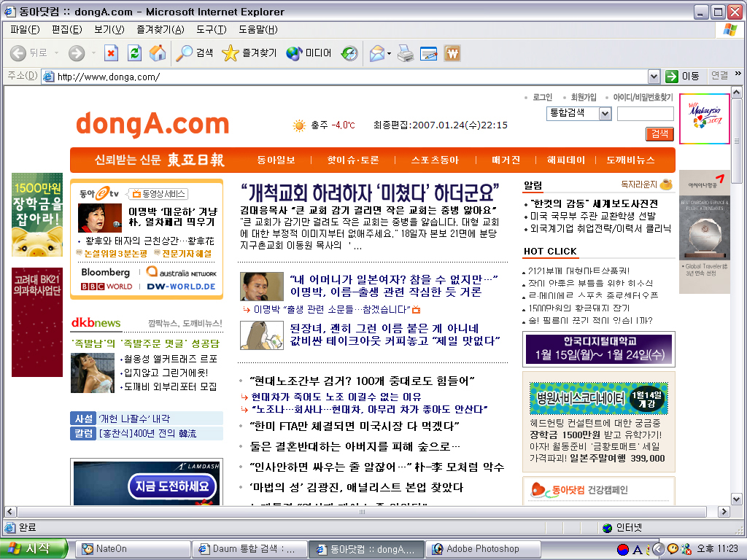
Task: Open 한미 FTA만 체결되면 article
Action: coord(354,426)
